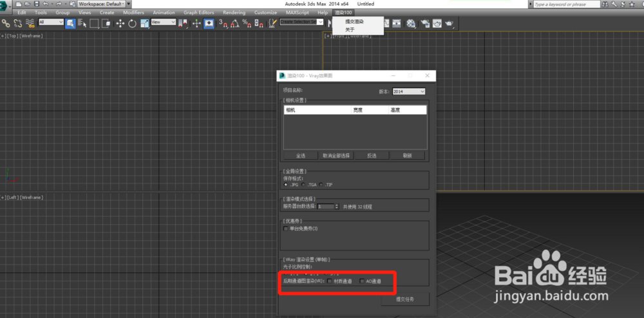This screenshot has width=644, height=318.
Task: Open the Create Selection Set dropdown
Action: coord(301,22)
